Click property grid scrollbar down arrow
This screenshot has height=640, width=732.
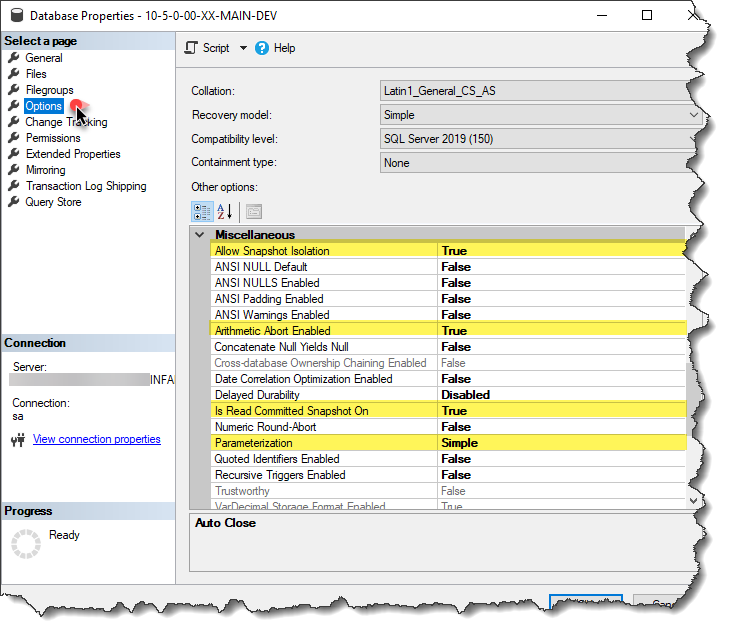693,501
